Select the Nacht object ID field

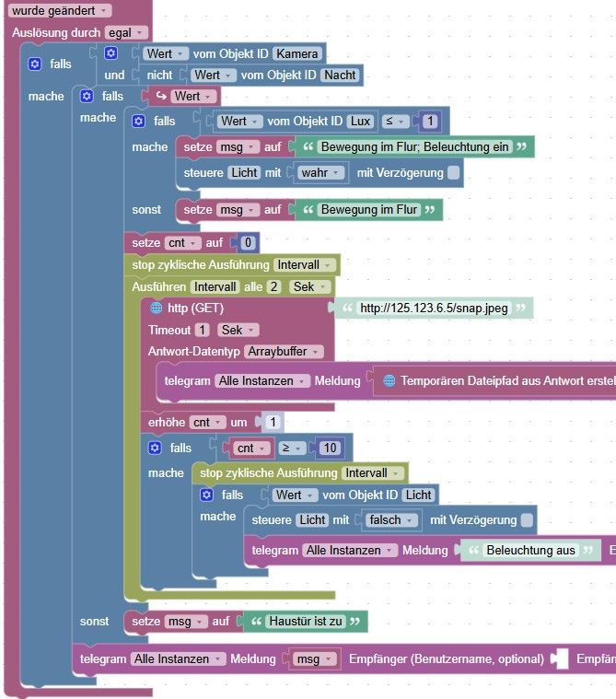click(x=340, y=75)
